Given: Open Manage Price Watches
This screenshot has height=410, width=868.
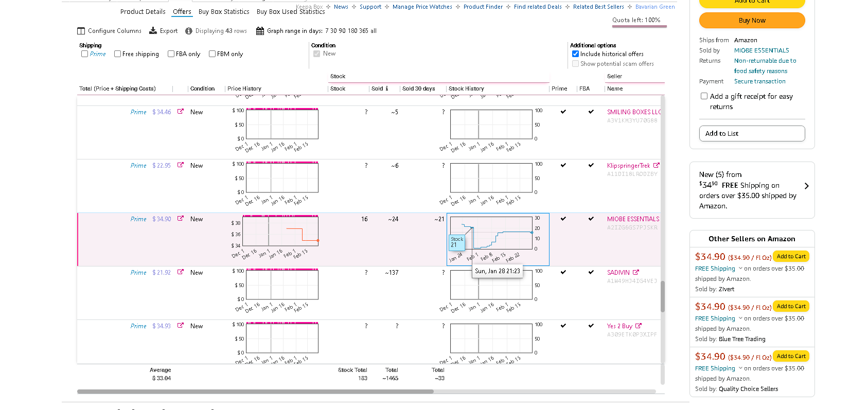Looking at the screenshot, I should coord(422,7).
